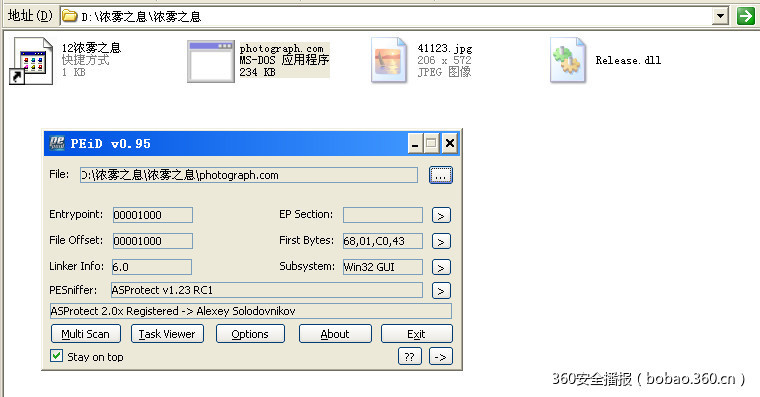
Task: Click the Exit button in PEiD
Action: 416,334
